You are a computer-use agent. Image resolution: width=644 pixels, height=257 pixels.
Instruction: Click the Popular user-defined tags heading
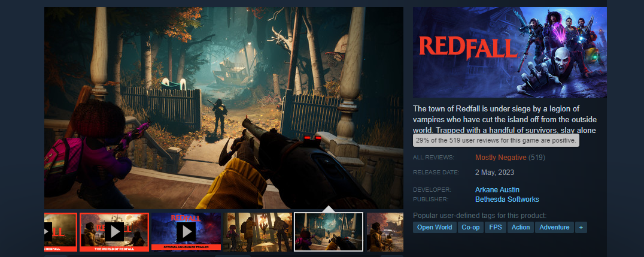(480, 216)
